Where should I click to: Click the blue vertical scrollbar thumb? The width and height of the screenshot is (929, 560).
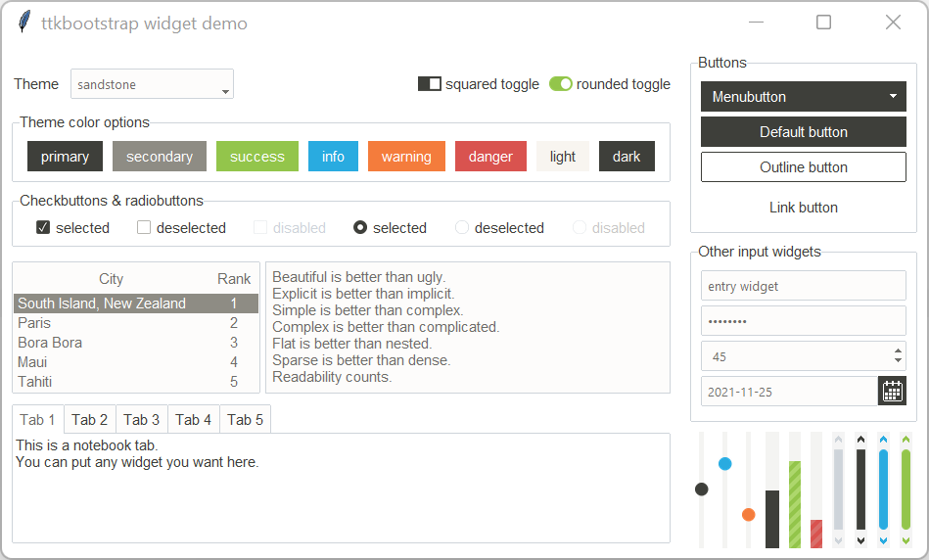883,490
